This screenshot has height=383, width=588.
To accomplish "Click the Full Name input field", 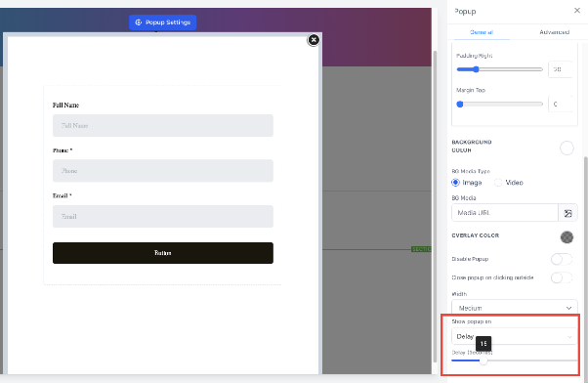I will click(x=163, y=126).
